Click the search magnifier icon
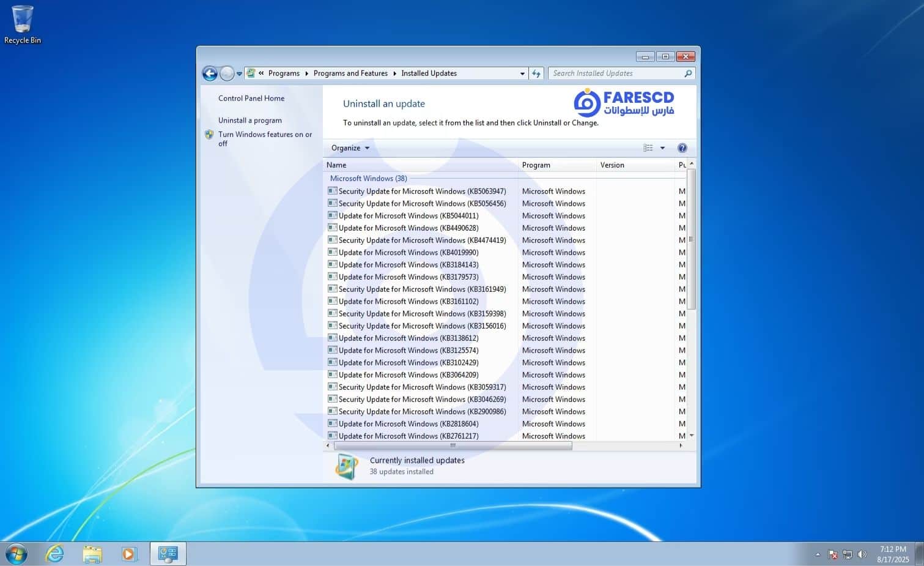924x566 pixels. point(689,73)
